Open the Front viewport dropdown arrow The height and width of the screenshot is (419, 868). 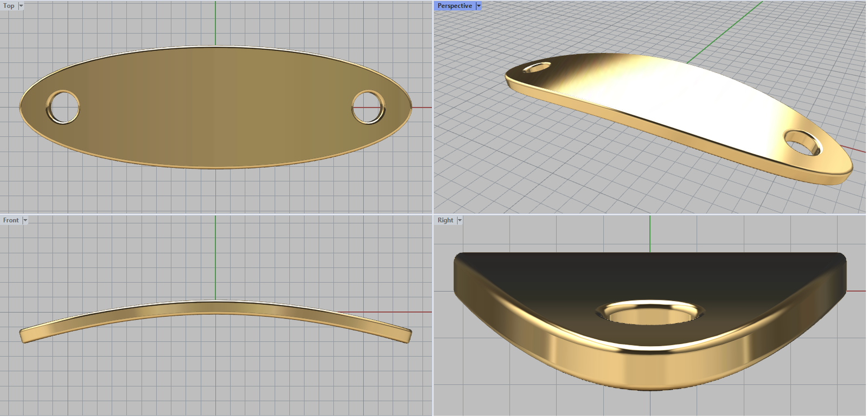(x=25, y=220)
